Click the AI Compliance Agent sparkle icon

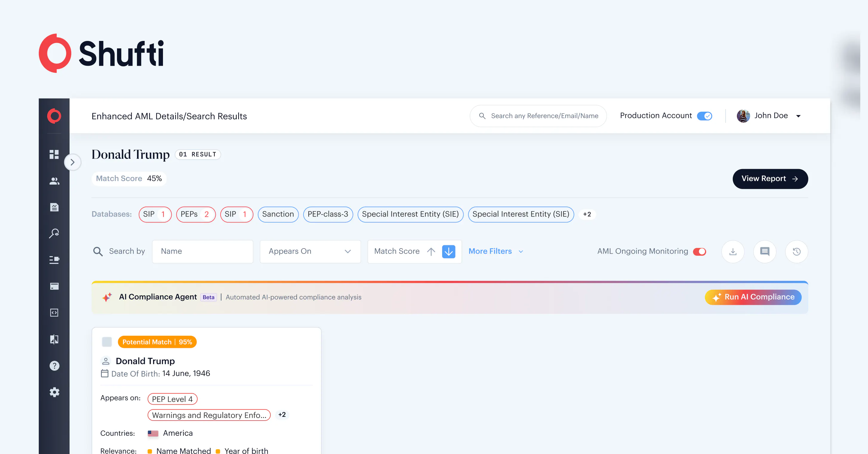pyautogui.click(x=107, y=297)
